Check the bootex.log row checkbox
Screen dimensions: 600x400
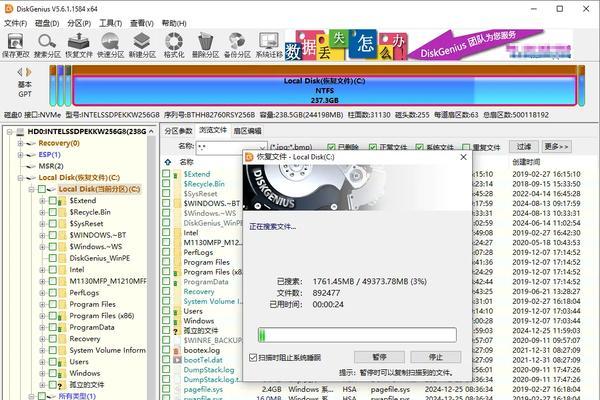(166, 350)
